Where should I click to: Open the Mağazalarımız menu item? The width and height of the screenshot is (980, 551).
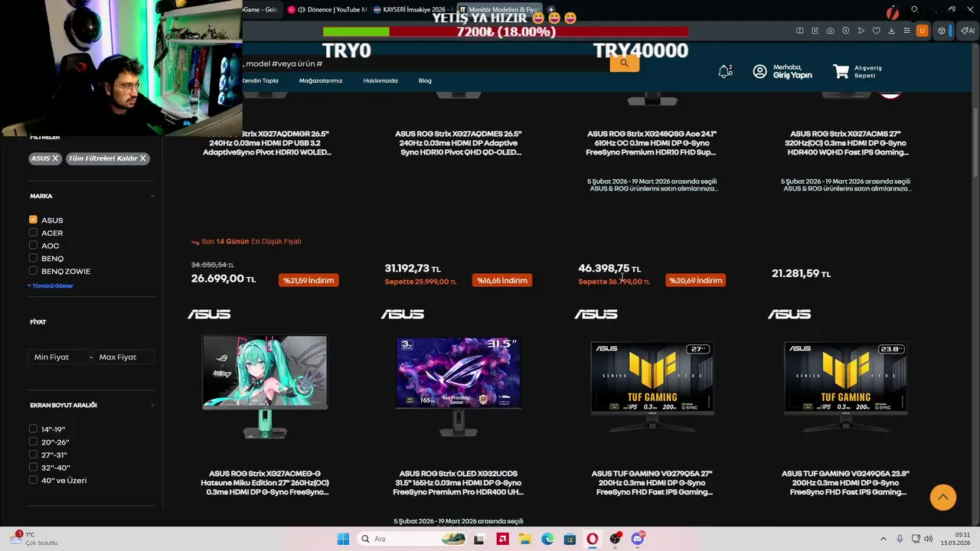(321, 80)
